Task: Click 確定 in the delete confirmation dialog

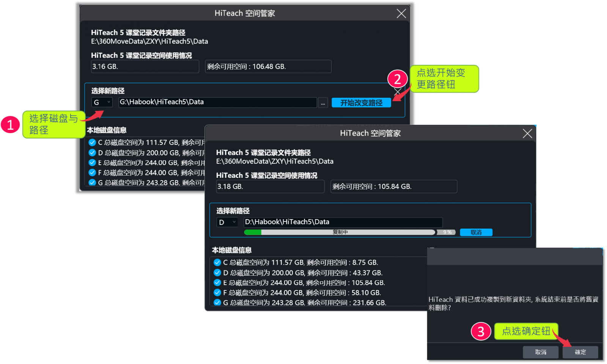Action: (x=580, y=352)
